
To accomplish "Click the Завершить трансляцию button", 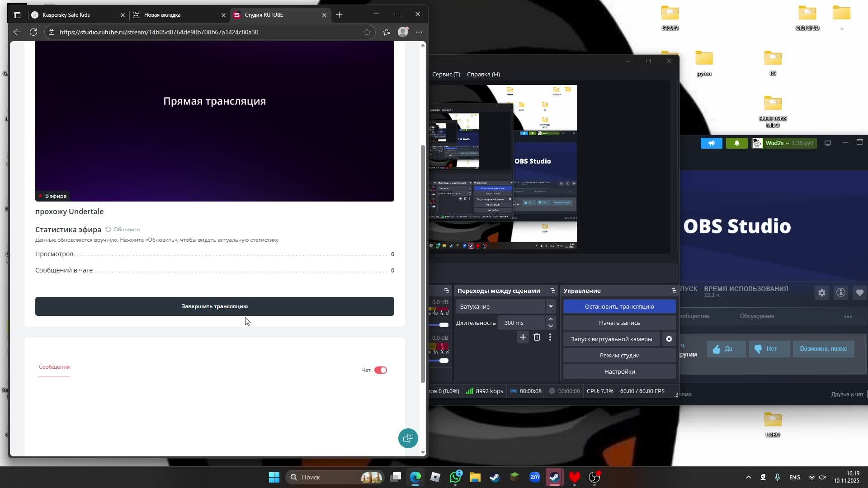I will point(214,306).
